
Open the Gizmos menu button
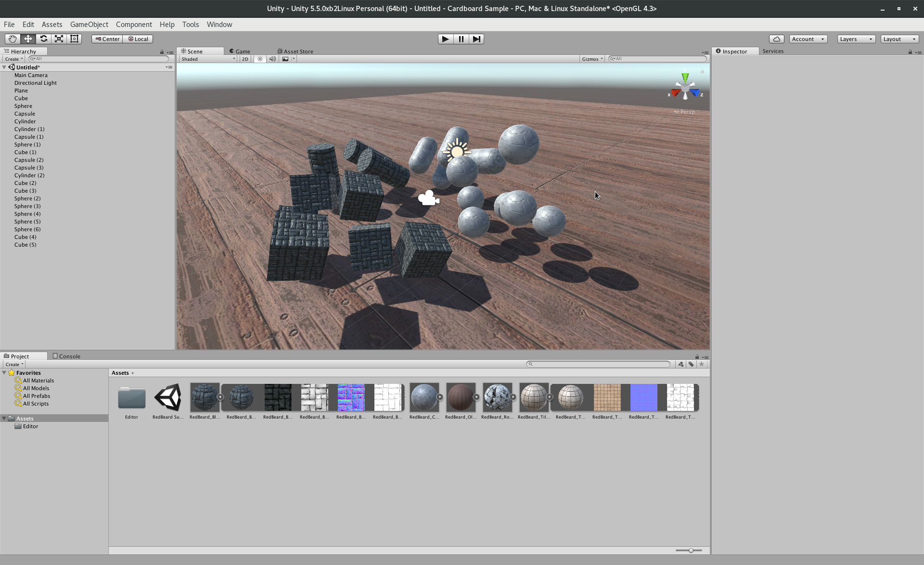tap(592, 59)
